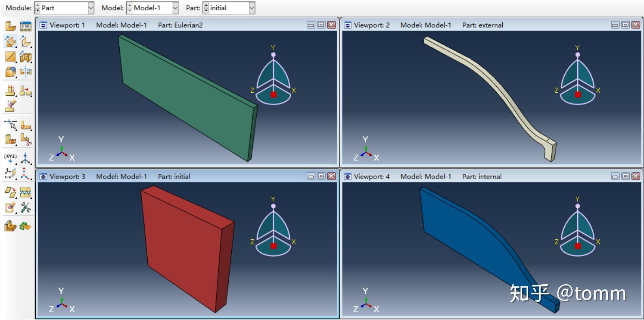This screenshot has height=320, width=644.
Task: Click the eraser-over-base feature delete icon
Action: (10, 106)
